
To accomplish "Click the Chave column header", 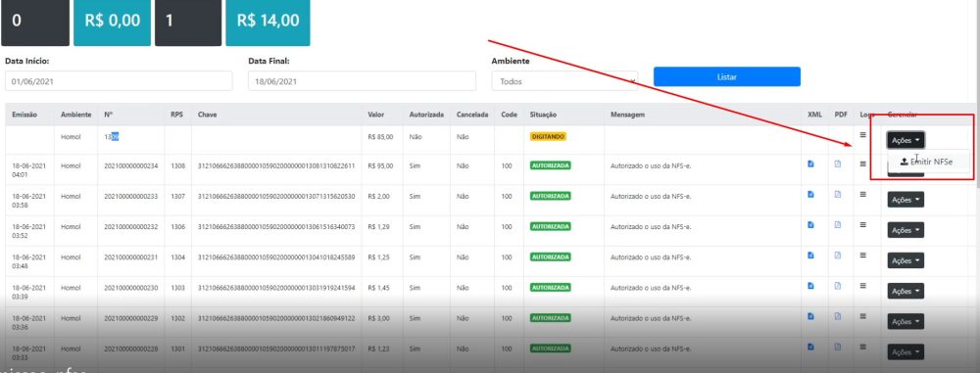I will pos(208,115).
